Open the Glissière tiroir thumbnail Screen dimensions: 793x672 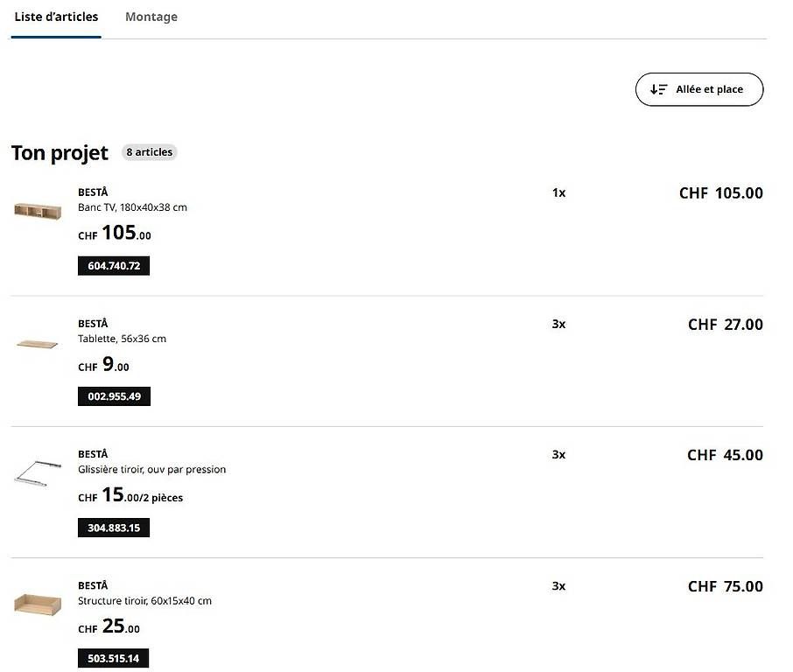38,472
